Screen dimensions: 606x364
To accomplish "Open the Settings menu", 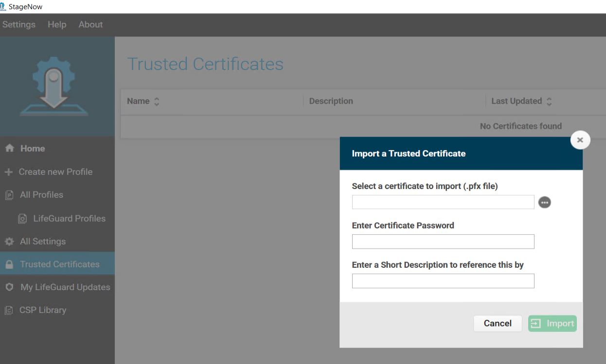I will [18, 25].
